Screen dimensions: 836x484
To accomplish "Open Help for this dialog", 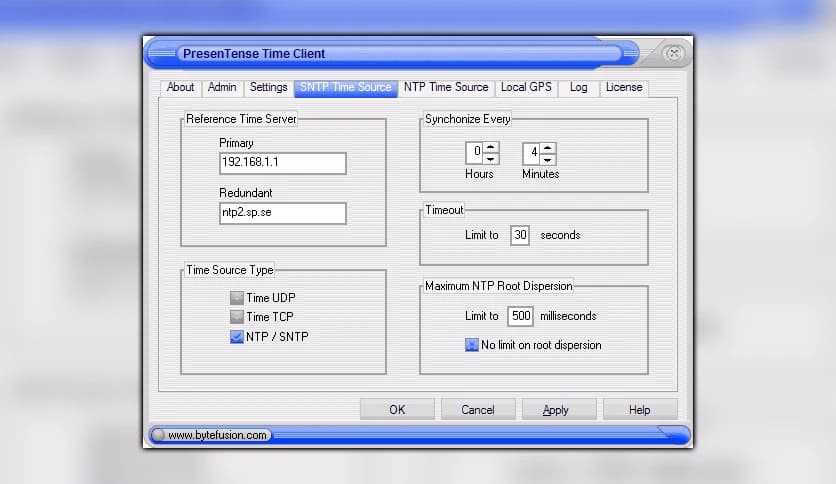I will point(640,409).
